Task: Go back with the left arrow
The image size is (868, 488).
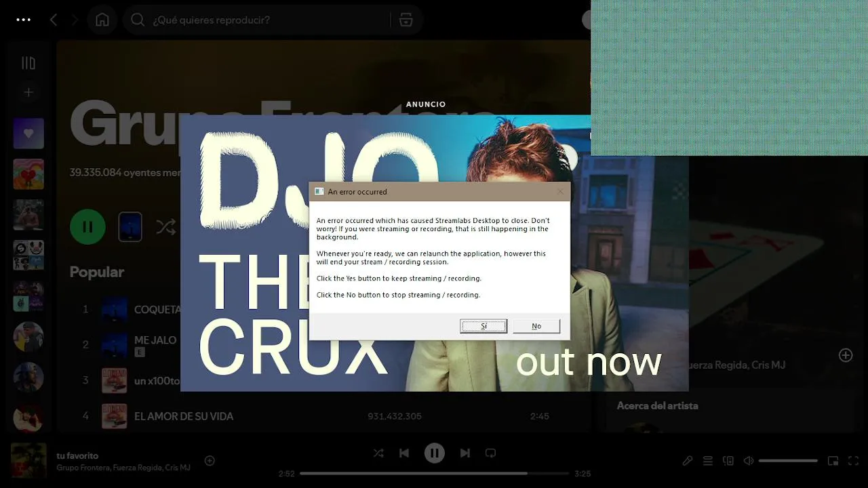Action: [x=54, y=20]
